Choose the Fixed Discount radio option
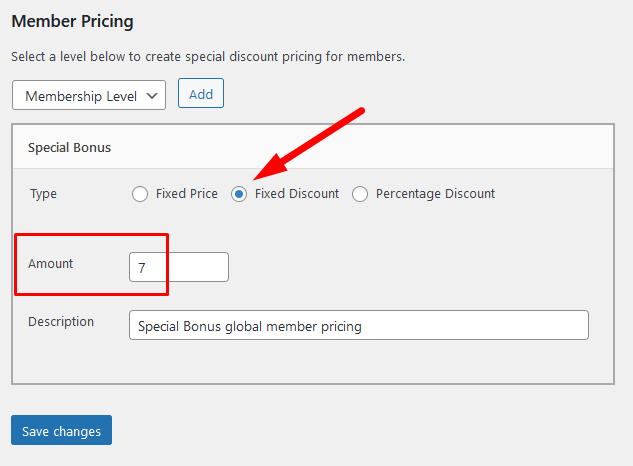This screenshot has height=466, width=633. [239, 194]
